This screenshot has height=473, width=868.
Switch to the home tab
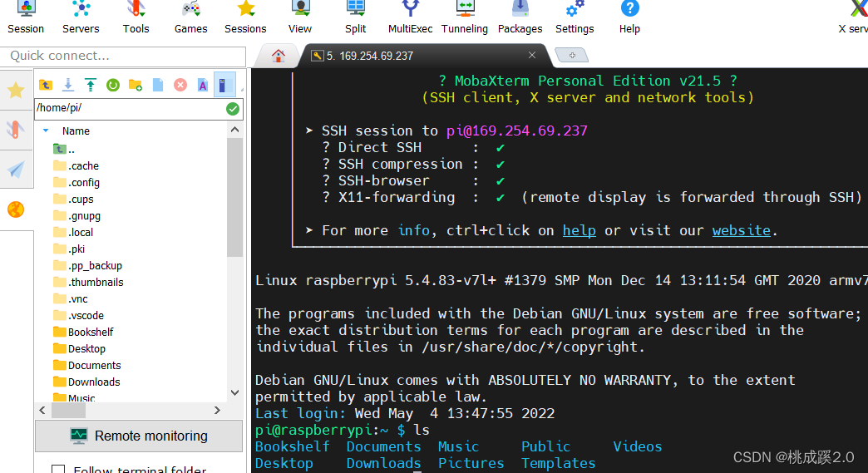click(x=279, y=56)
